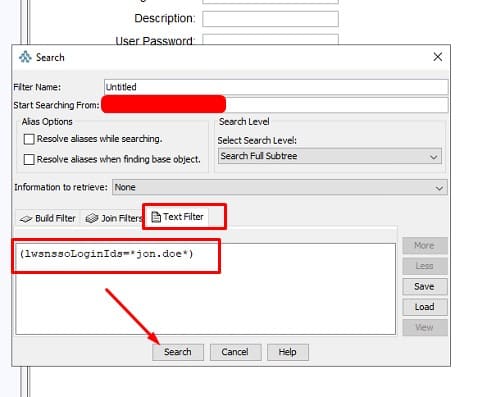The width and height of the screenshot is (497, 397).
Task: Click the Description field in background window
Action: (270, 19)
